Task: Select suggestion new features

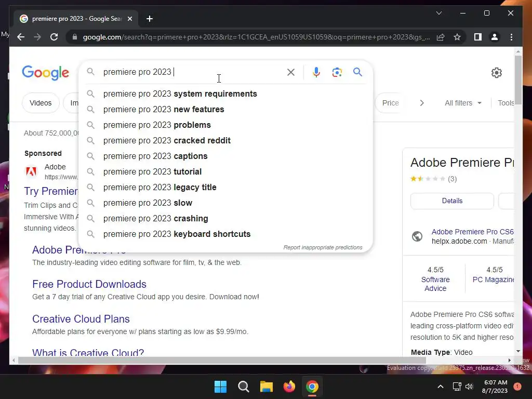Action: click(225, 109)
